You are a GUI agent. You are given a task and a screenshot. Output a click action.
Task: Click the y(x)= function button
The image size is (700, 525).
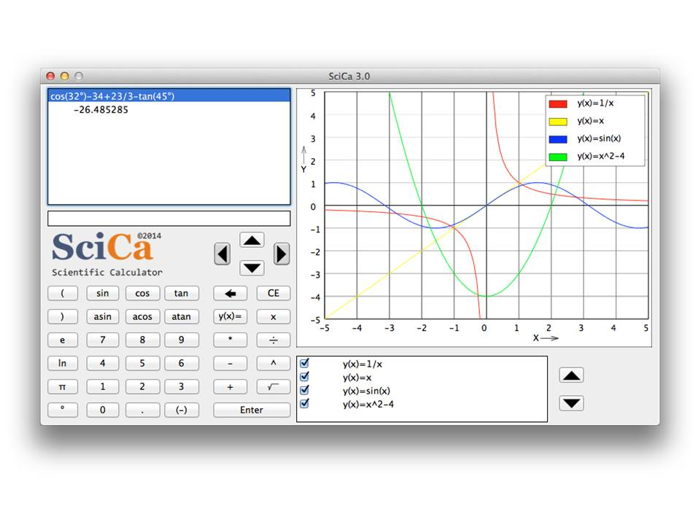point(230,316)
